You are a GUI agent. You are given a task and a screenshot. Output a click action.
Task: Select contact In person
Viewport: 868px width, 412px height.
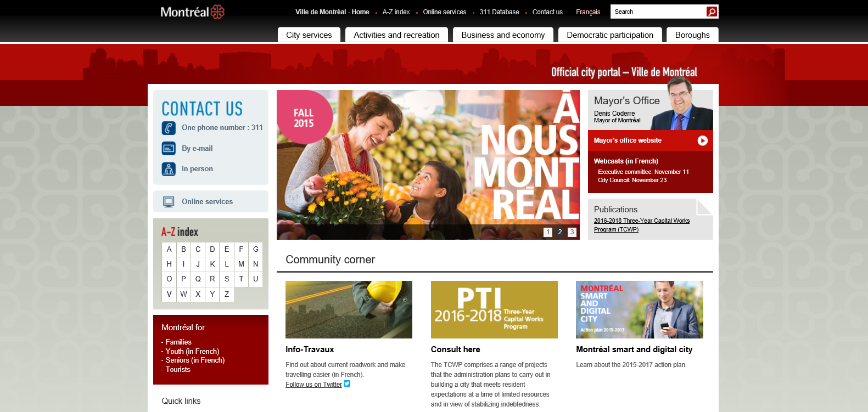(197, 169)
